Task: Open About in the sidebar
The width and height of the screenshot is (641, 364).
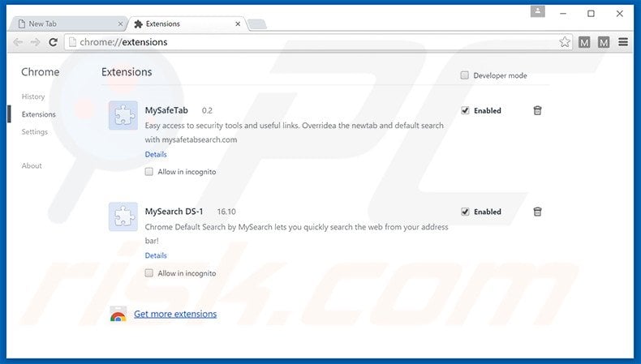Action: point(32,165)
